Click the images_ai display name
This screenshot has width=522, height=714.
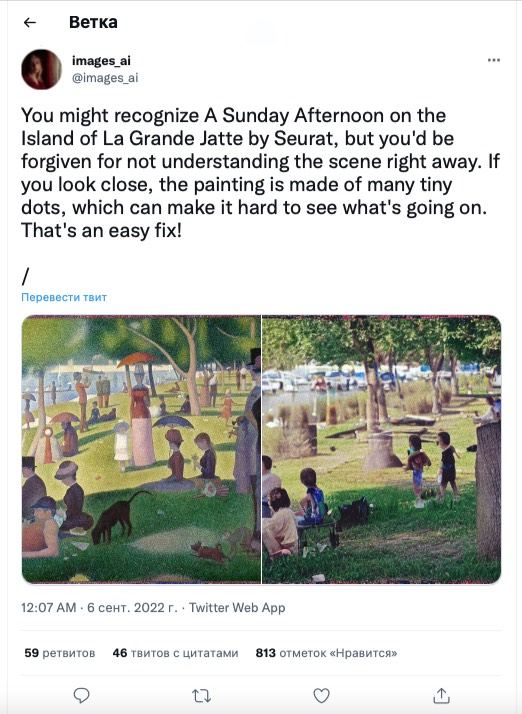pos(101,60)
